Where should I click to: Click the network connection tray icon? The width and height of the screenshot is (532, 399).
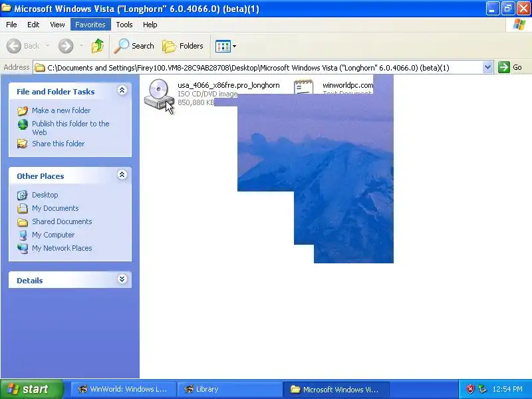click(x=482, y=389)
